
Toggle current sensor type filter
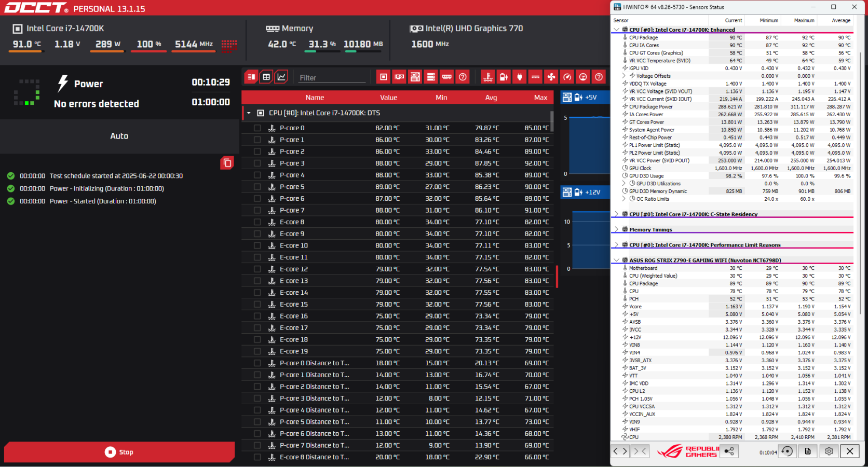pos(535,77)
